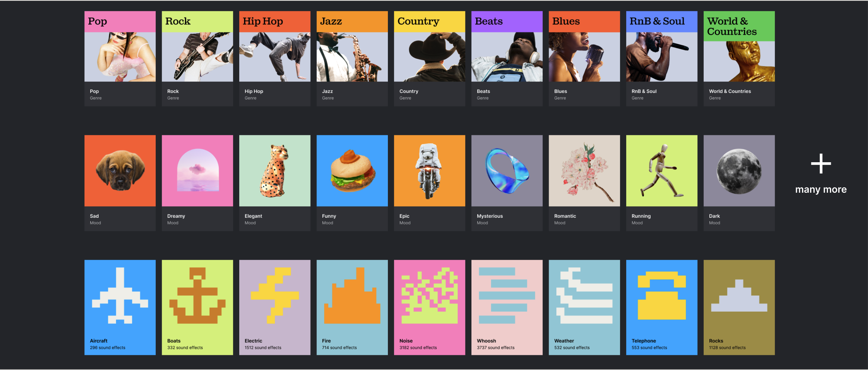The height and width of the screenshot is (370, 868).
Task: Select the Boats anchor icon tile
Action: pos(197,307)
